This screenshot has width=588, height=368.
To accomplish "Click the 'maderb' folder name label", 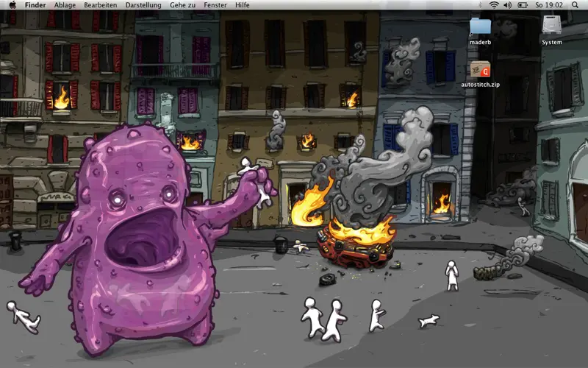I will (480, 42).
